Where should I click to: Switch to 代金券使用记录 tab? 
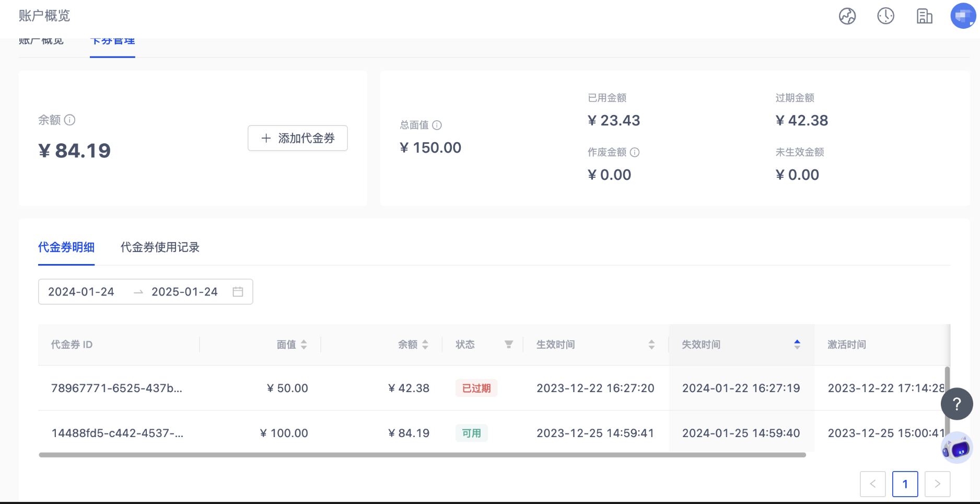point(160,247)
